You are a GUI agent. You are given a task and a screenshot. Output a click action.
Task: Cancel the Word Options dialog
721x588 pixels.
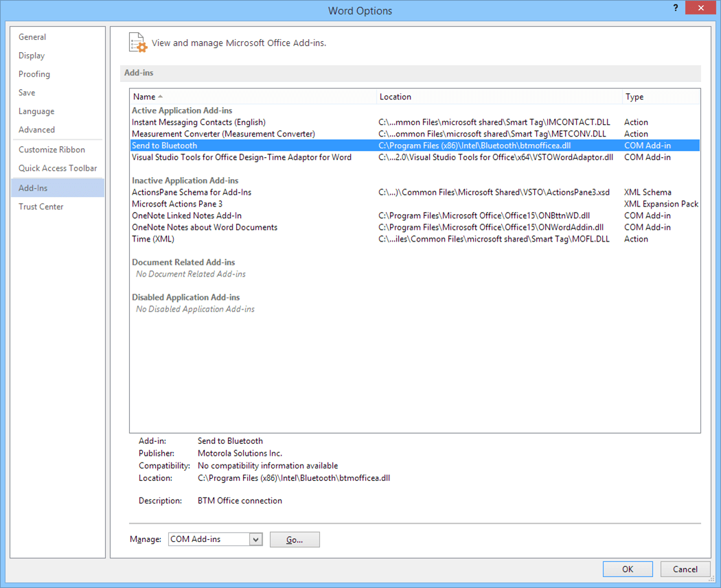click(x=685, y=569)
